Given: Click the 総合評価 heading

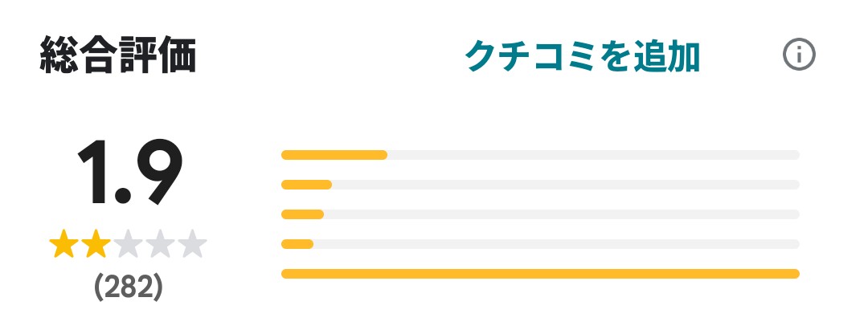Looking at the screenshot, I should [118, 56].
